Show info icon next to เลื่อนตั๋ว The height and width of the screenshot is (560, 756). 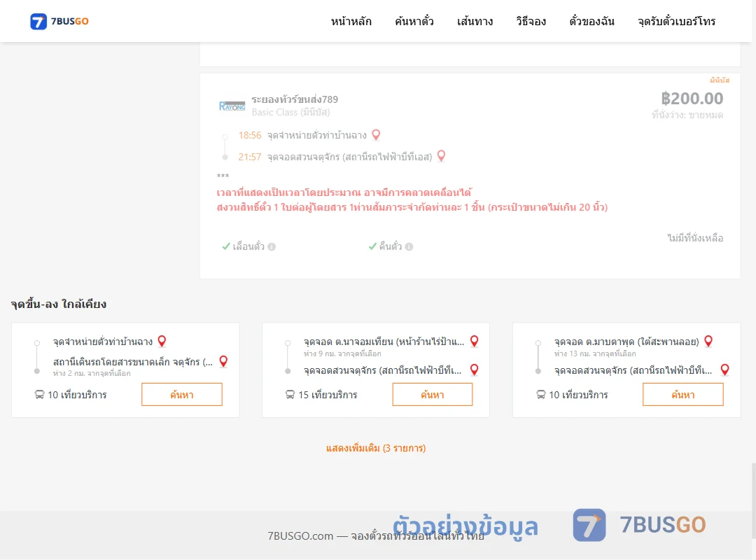(272, 246)
